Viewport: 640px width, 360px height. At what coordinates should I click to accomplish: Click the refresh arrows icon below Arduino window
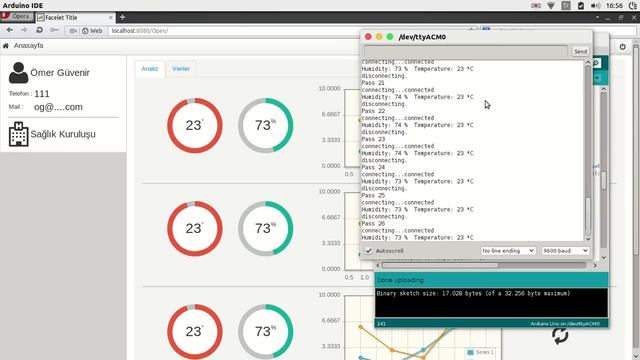click(560, 336)
